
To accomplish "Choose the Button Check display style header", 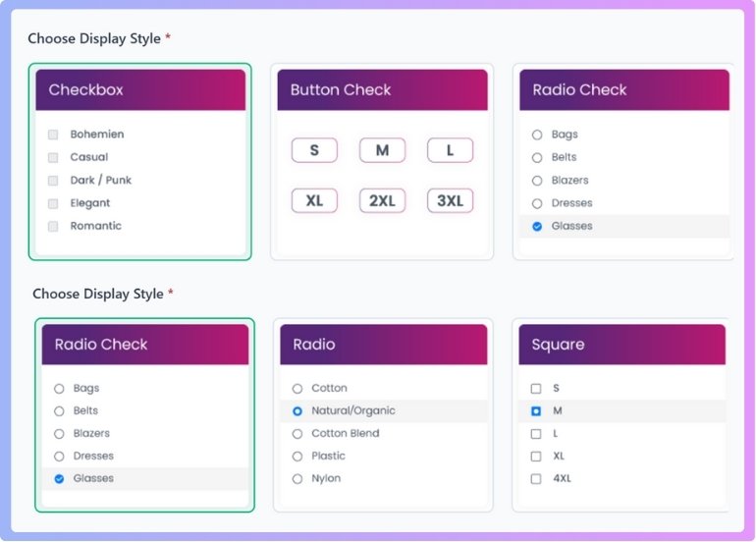I will [x=382, y=89].
